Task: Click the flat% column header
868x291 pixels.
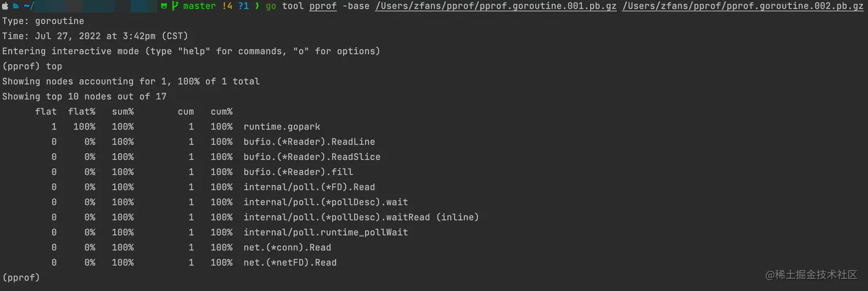Action: 82,111
